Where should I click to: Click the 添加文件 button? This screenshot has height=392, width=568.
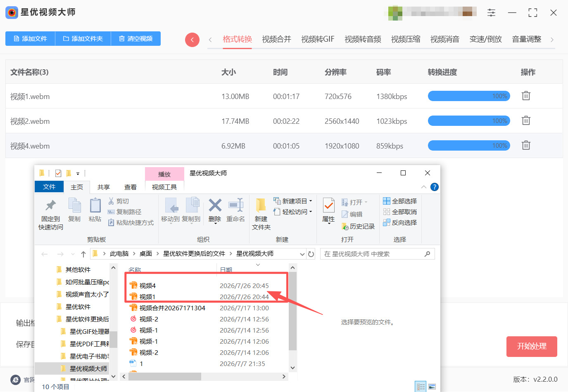pyautogui.click(x=30, y=38)
